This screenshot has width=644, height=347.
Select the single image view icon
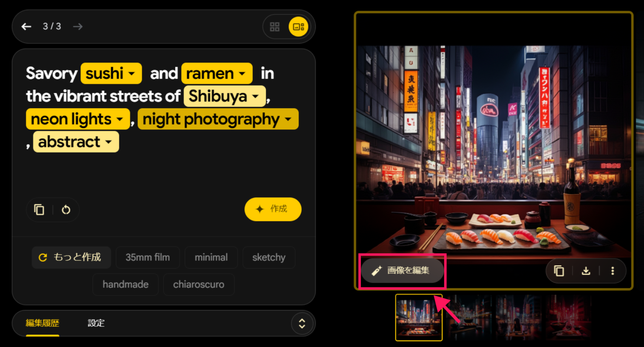pyautogui.click(x=299, y=26)
